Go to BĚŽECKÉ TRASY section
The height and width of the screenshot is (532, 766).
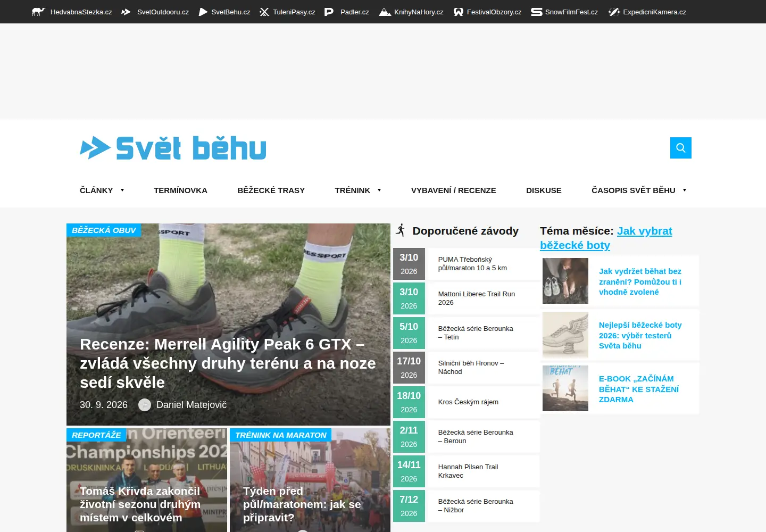click(x=271, y=190)
